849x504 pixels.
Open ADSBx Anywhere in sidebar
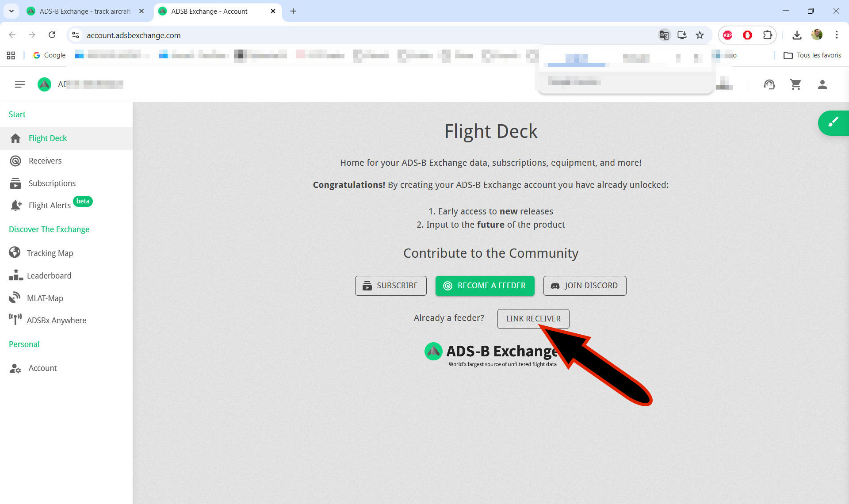(66, 320)
